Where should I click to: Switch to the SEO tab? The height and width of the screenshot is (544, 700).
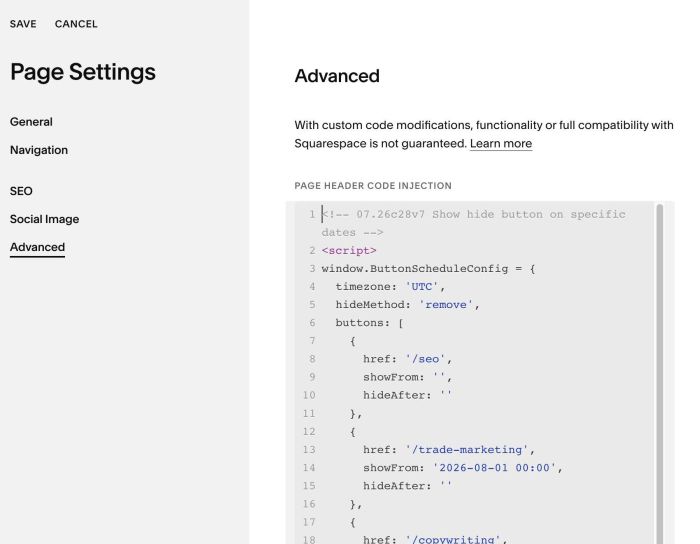click(x=21, y=191)
